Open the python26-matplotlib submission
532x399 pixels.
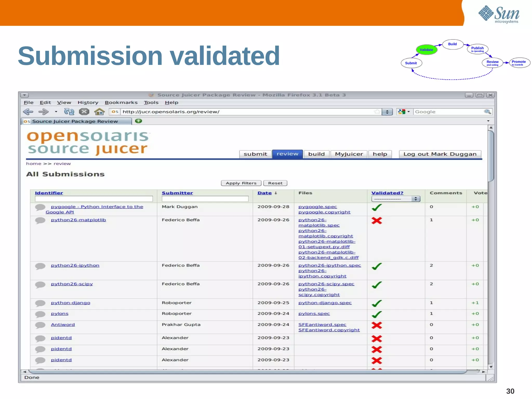[x=78, y=220]
